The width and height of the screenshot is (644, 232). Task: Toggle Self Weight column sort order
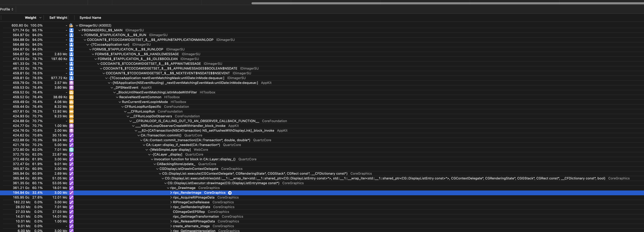point(58,18)
